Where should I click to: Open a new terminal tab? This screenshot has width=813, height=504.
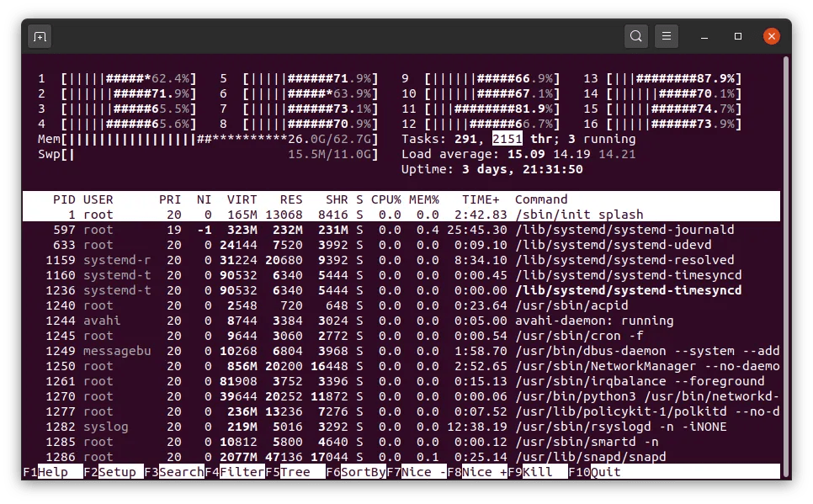[40, 36]
